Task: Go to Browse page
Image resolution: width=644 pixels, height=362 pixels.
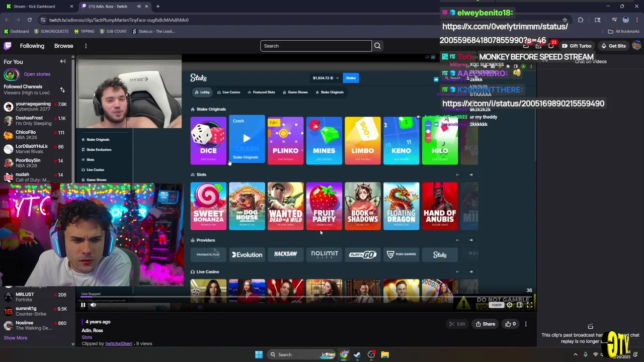Action: [x=64, y=46]
